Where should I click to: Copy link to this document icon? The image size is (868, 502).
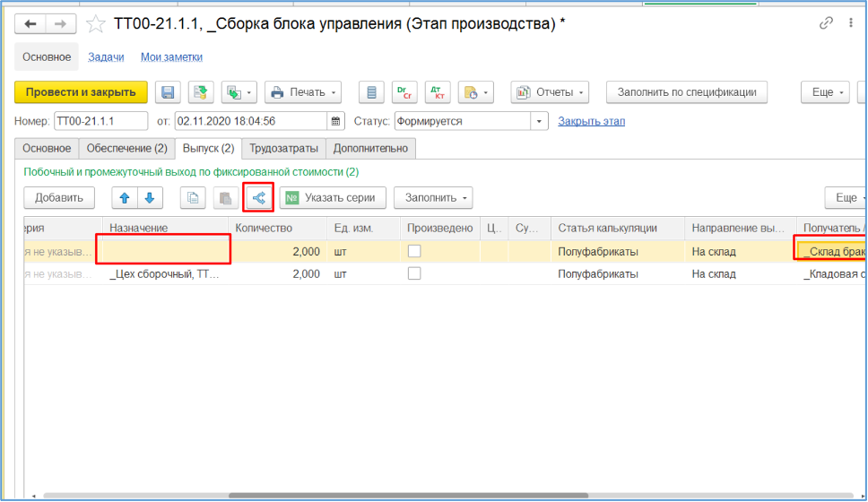coord(826,22)
